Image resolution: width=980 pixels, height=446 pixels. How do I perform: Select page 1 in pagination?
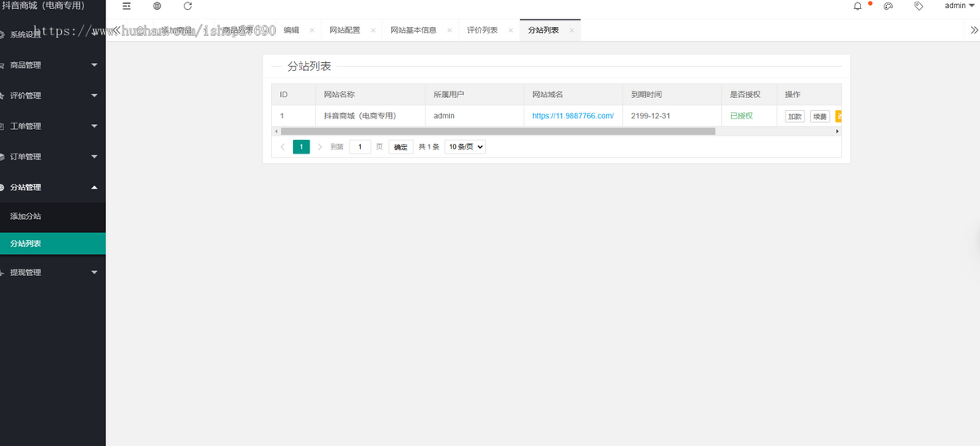(x=301, y=147)
